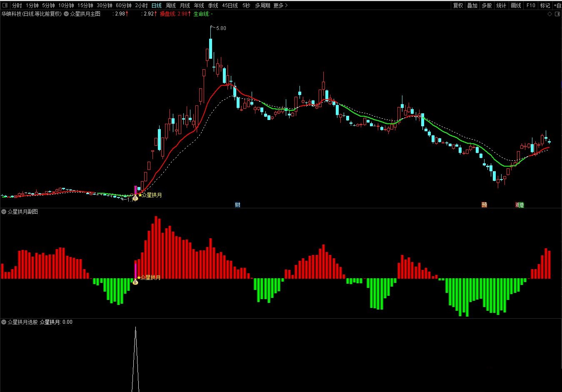Image resolution: width=562 pixels, height=392 pixels.
Task: Select the 5秒 period tab
Action: click(246, 5)
